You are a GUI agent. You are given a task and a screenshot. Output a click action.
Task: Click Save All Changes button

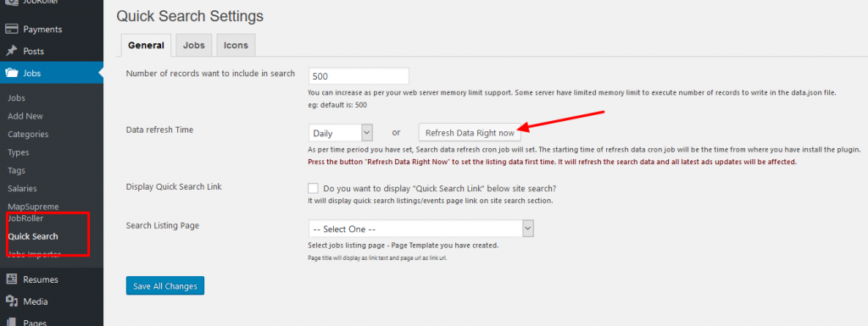coord(165,286)
